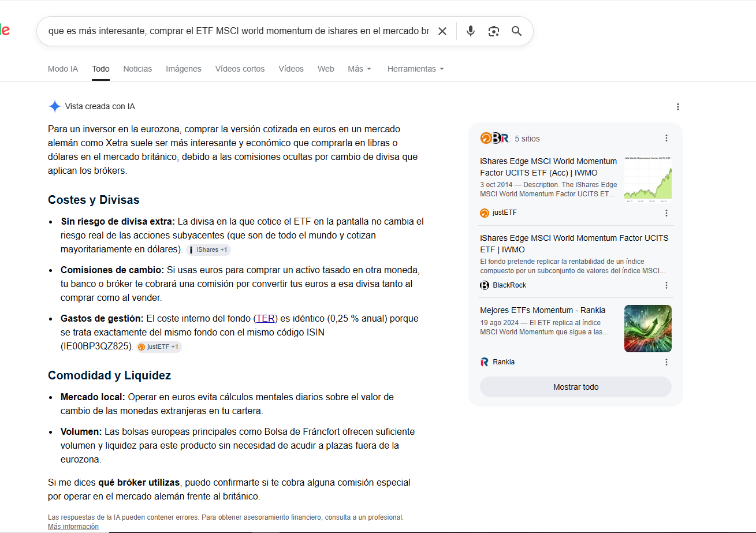
Task: Click the justETF source name
Action: [x=505, y=213]
